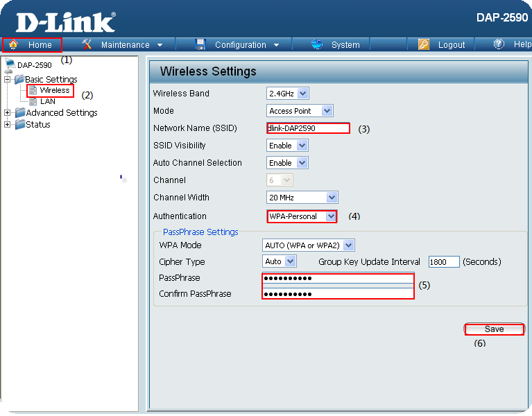Click the Status folder icon
532x416 pixels.
20,124
